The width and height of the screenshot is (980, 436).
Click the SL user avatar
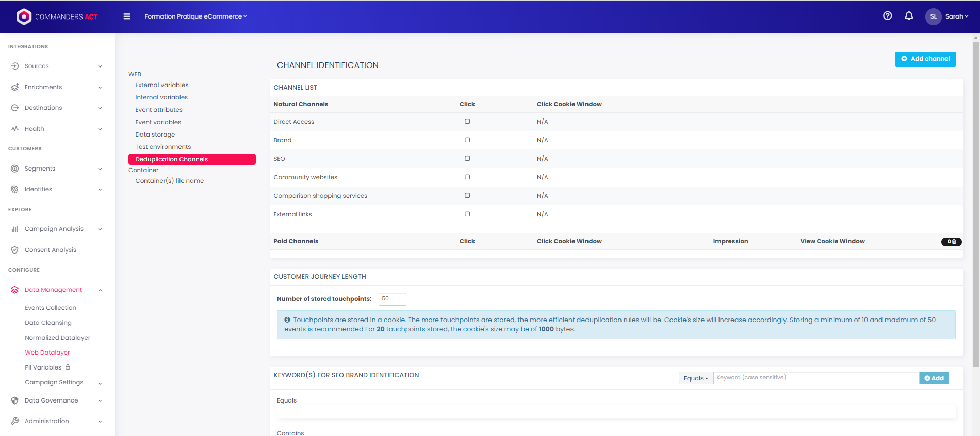point(933,16)
